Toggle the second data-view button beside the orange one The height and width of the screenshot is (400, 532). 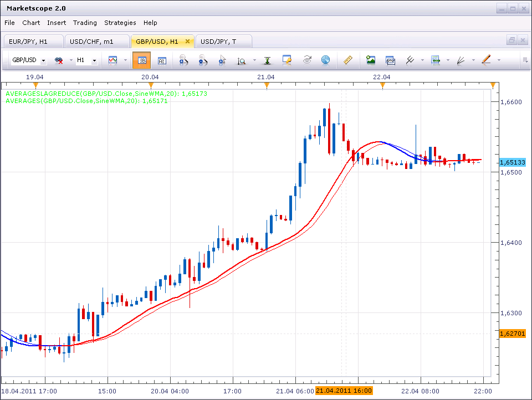(162, 60)
